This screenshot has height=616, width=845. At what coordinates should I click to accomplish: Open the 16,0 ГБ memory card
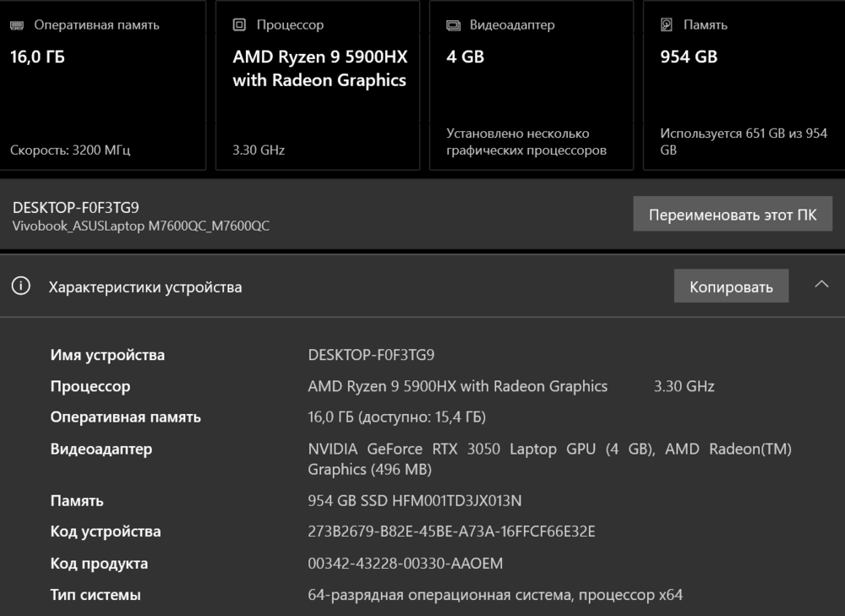102,84
